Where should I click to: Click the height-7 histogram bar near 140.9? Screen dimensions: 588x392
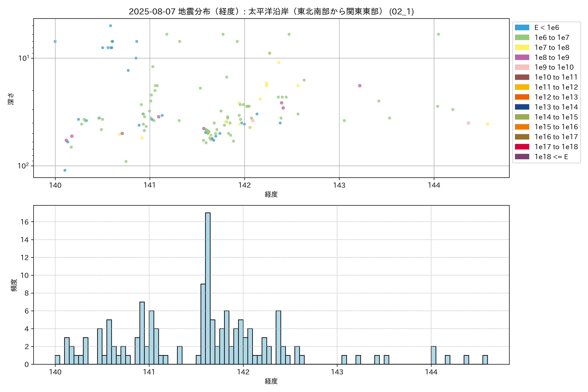point(142,333)
